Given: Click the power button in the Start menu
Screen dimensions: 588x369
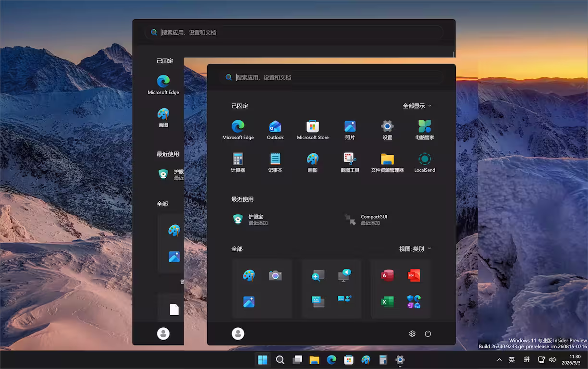Looking at the screenshot, I should pos(428,333).
